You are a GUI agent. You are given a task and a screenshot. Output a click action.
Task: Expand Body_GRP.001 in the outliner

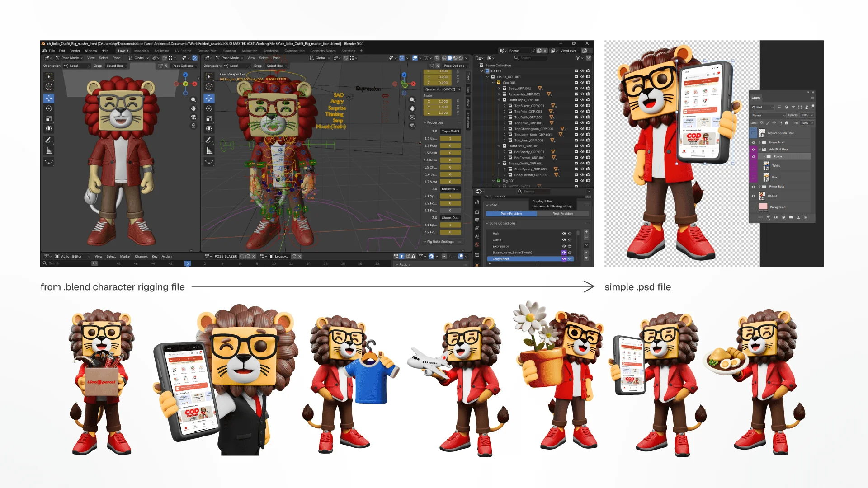(x=499, y=89)
